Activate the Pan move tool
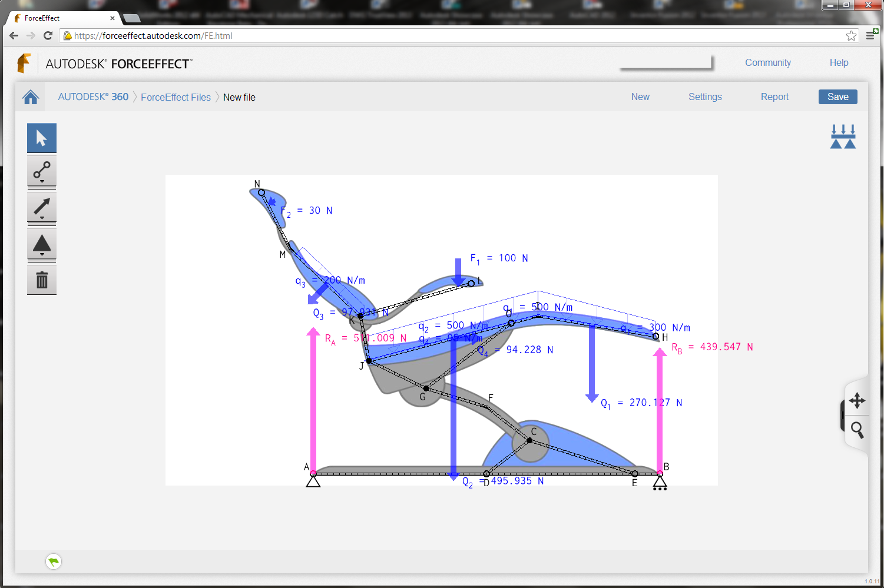Image resolution: width=884 pixels, height=588 pixels. [857, 401]
